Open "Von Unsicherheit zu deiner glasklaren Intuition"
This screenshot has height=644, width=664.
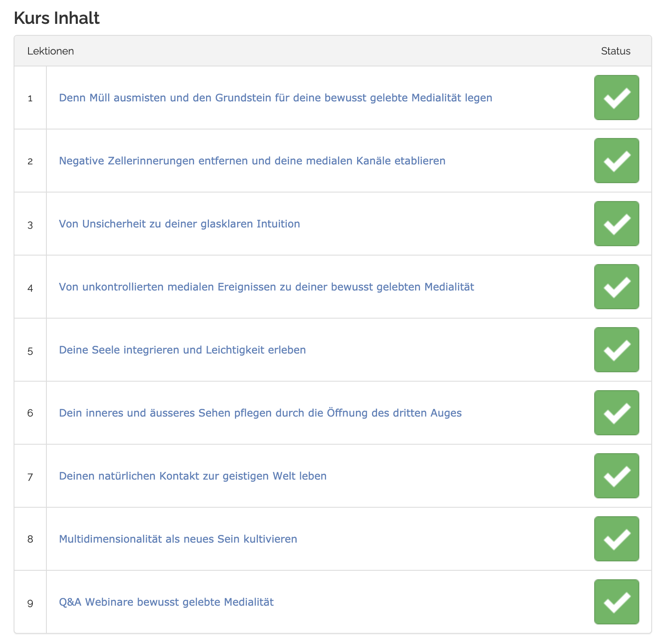[179, 224]
